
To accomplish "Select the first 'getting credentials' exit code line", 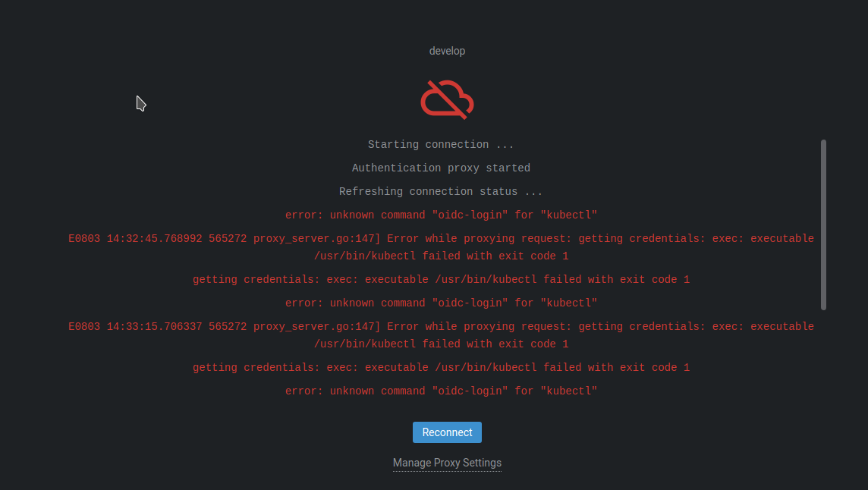I will point(441,279).
